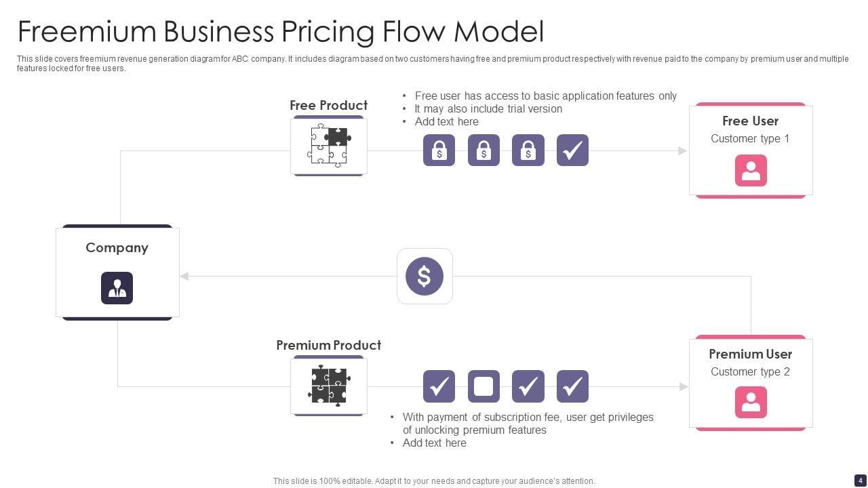Click the slide title Freemium Business Pricing Flow Model

280,32
